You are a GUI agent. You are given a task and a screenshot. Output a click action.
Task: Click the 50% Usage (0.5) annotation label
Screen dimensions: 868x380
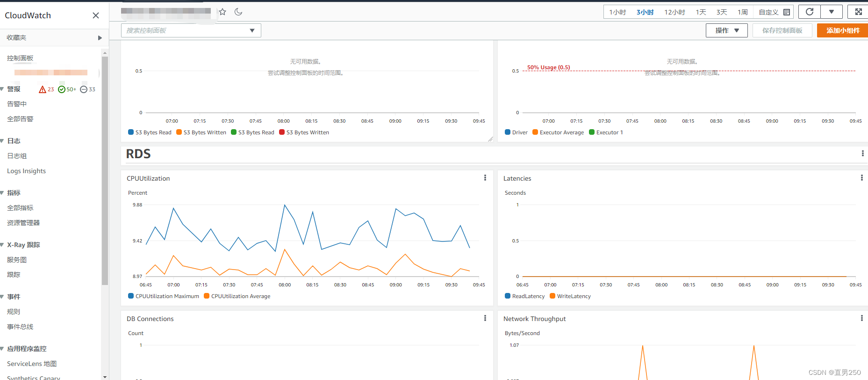[x=548, y=67]
